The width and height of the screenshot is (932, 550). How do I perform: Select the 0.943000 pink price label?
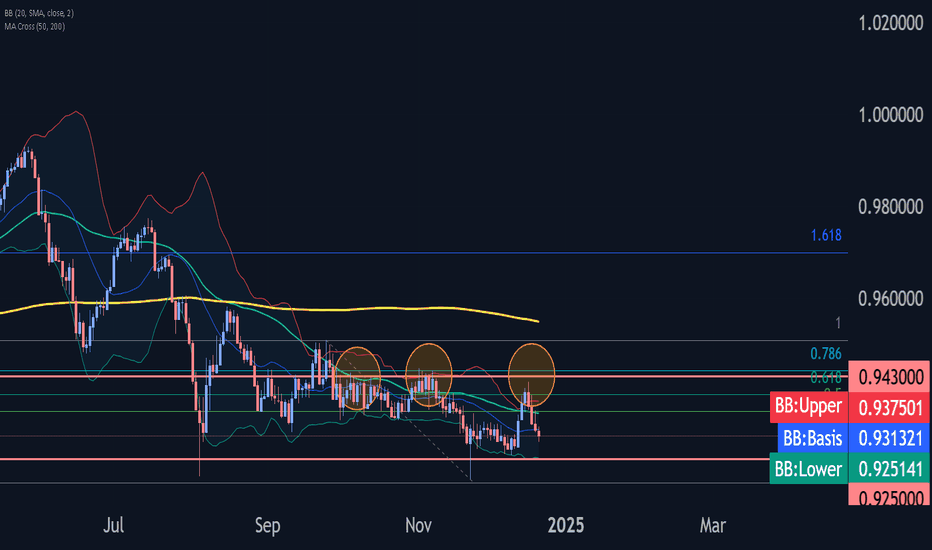(x=890, y=377)
